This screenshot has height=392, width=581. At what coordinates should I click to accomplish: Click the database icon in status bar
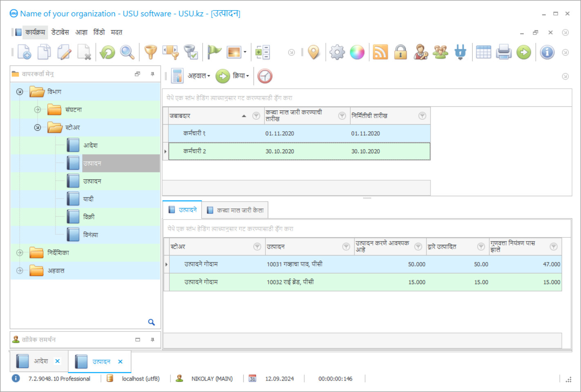(x=110, y=379)
